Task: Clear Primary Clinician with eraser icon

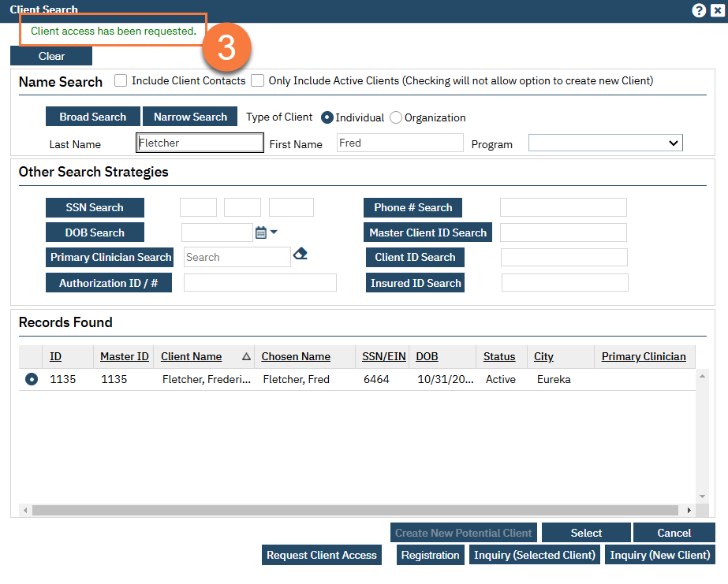Action: [300, 255]
